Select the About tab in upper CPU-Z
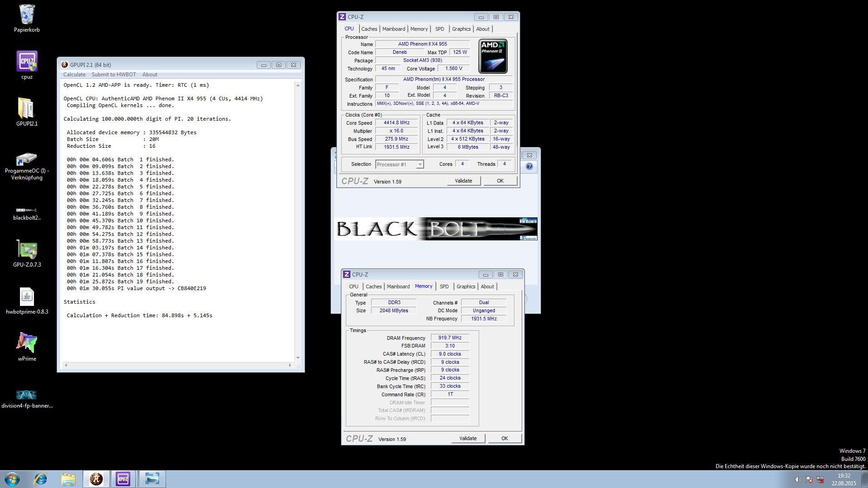 (483, 29)
